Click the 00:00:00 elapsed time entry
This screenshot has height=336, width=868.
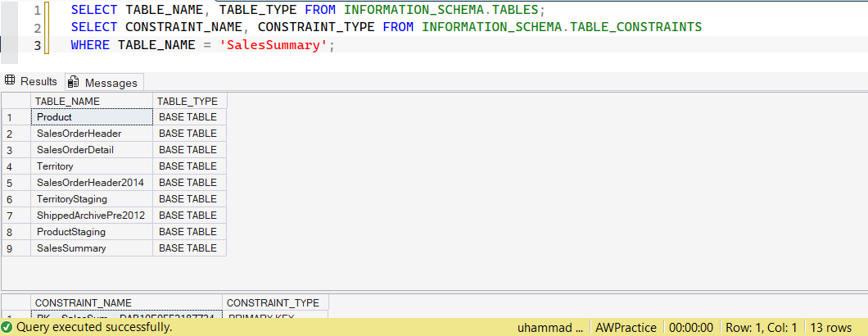coord(691,327)
